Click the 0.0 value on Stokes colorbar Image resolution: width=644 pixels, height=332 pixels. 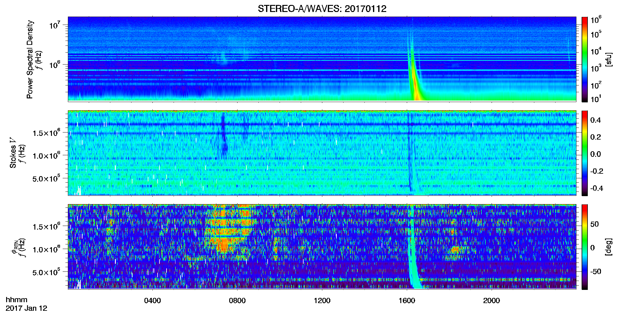[595, 154]
